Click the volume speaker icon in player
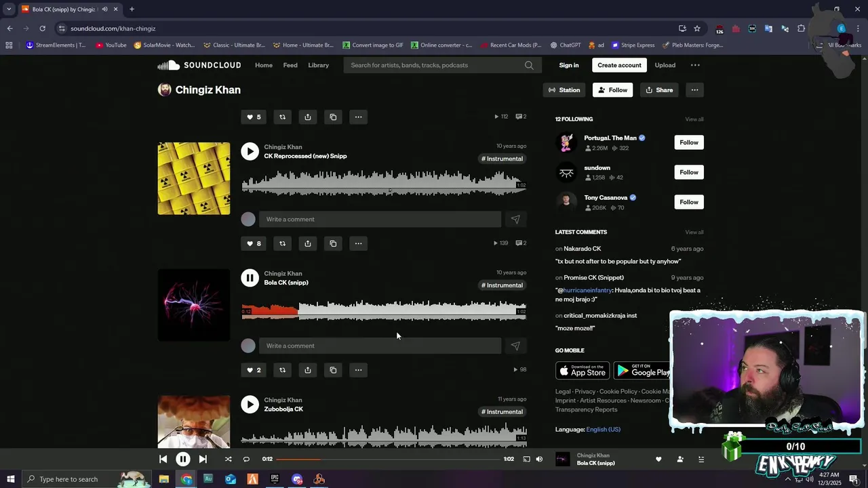This screenshot has width=868, height=488. (x=539, y=459)
